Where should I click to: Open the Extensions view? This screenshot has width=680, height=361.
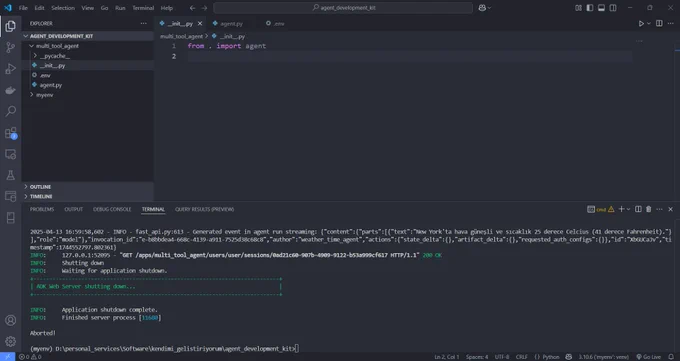[x=10, y=133]
